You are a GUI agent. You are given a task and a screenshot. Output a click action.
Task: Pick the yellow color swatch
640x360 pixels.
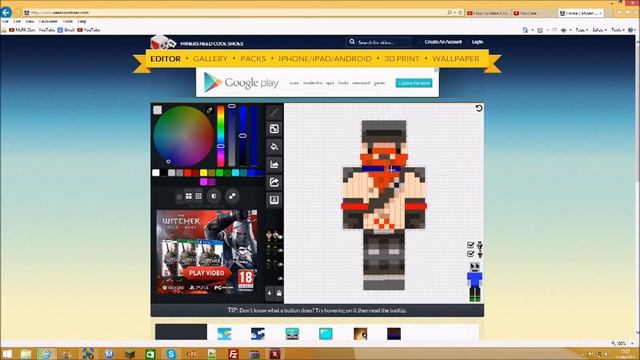(x=204, y=173)
